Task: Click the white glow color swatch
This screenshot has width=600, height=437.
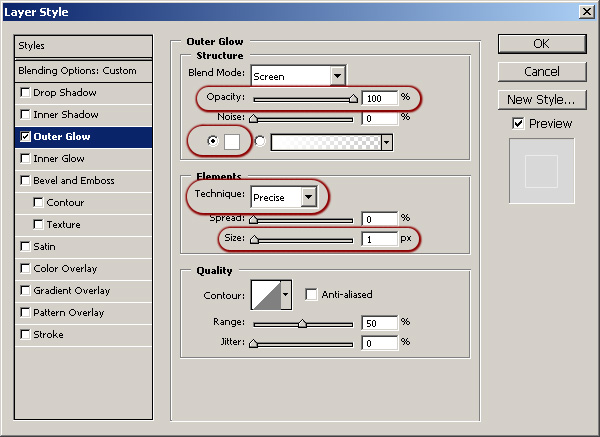Action: (x=231, y=142)
